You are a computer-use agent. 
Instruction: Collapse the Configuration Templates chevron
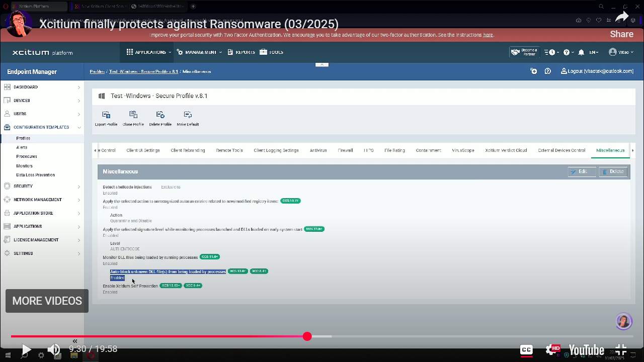pyautogui.click(x=79, y=127)
